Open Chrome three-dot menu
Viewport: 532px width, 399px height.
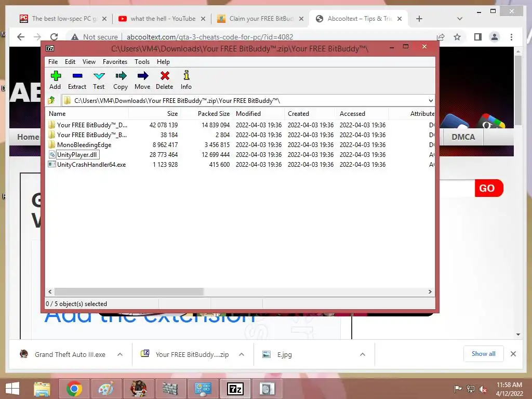click(512, 37)
